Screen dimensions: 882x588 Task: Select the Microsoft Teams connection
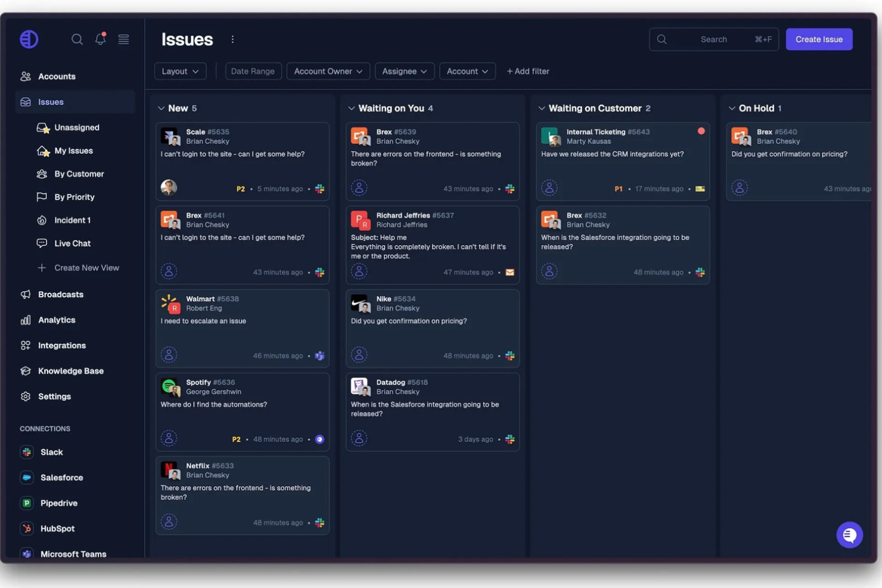click(x=73, y=553)
